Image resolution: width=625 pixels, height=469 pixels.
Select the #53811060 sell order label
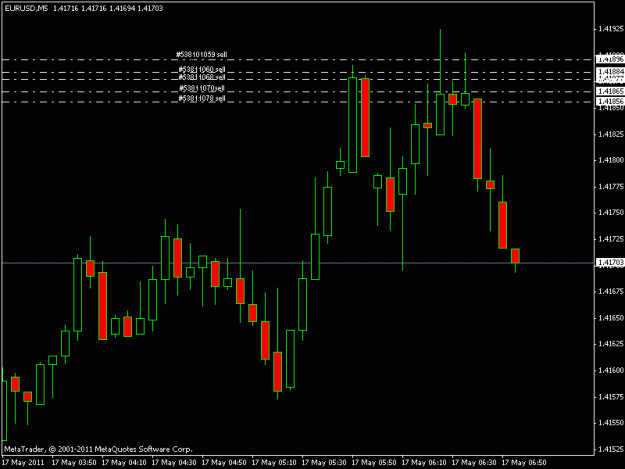coord(202,70)
